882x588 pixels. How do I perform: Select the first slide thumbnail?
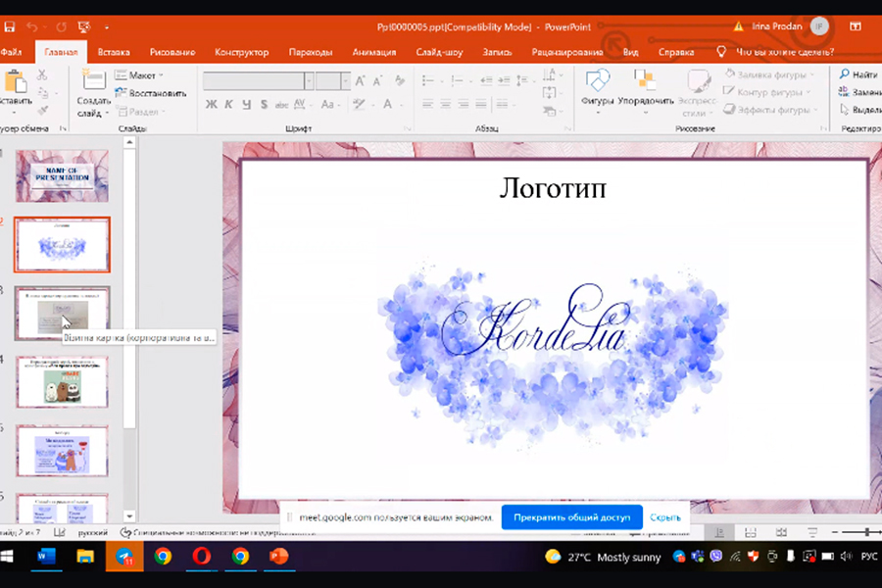pos(63,176)
